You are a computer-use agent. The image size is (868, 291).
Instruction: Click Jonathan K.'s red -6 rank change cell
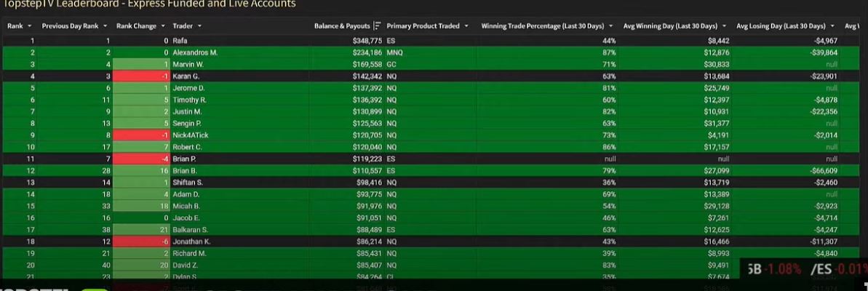(140, 242)
